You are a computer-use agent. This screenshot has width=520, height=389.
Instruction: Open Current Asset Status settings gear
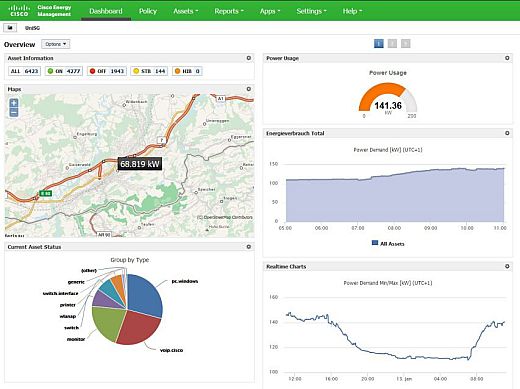(x=249, y=247)
